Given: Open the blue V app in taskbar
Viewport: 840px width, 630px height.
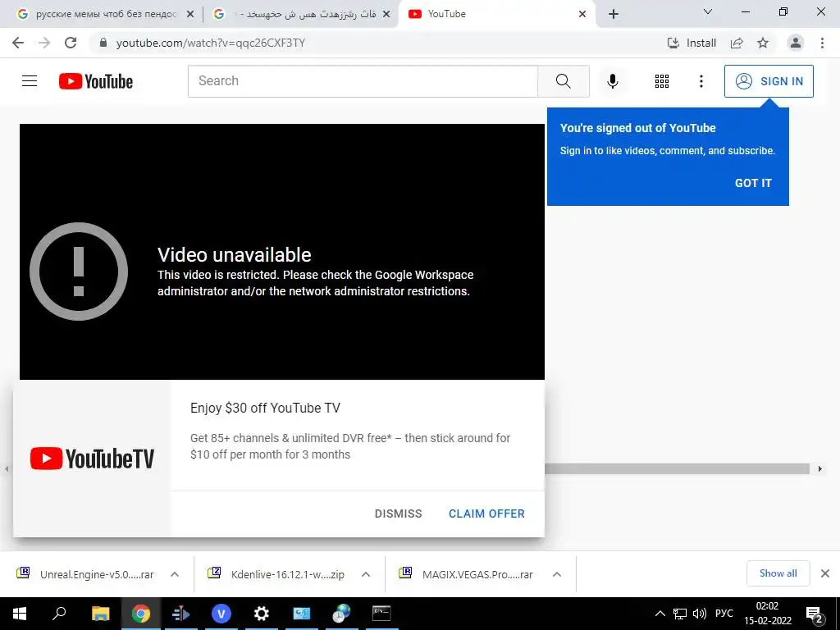Looking at the screenshot, I should pyautogui.click(x=221, y=614).
